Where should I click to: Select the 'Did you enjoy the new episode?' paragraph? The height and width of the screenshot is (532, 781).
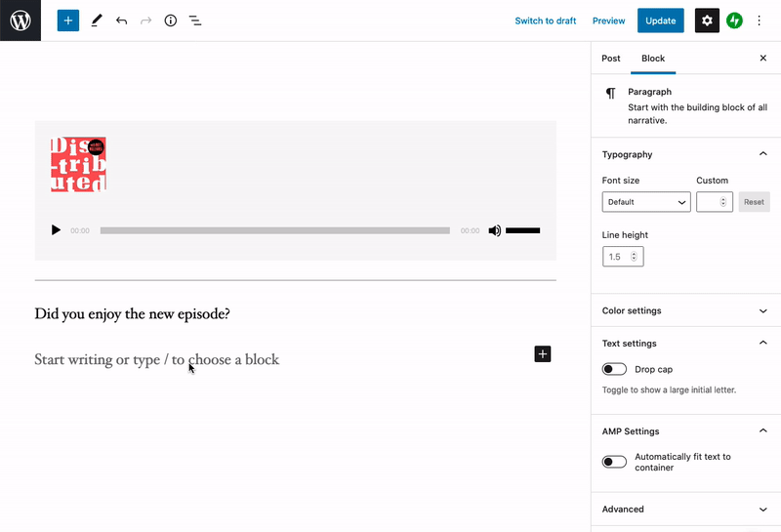click(x=133, y=313)
